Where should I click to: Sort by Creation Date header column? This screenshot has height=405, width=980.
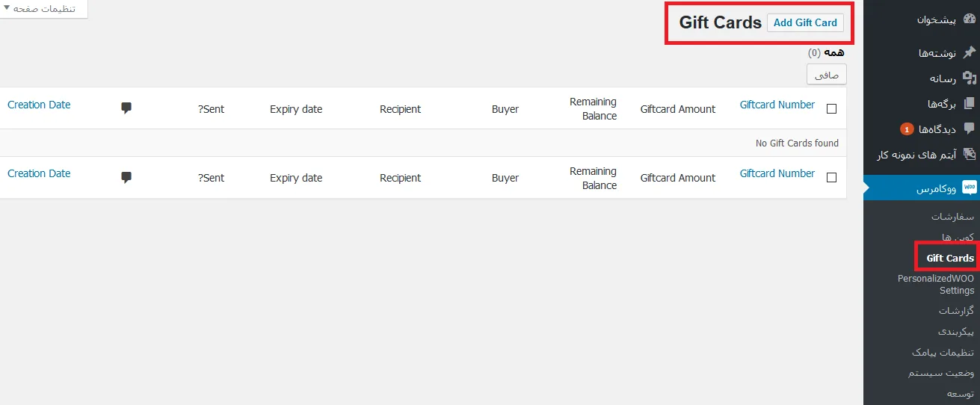click(x=39, y=105)
